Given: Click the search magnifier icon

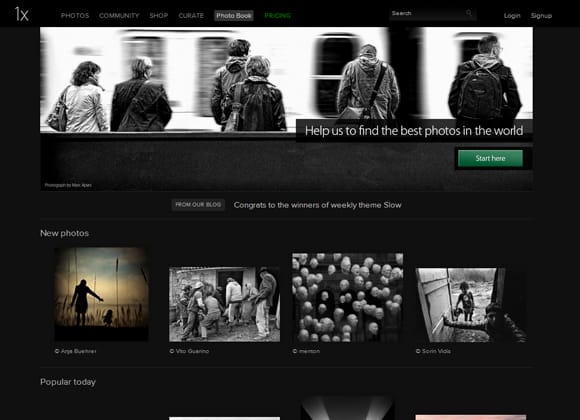Looking at the screenshot, I should tap(469, 14).
